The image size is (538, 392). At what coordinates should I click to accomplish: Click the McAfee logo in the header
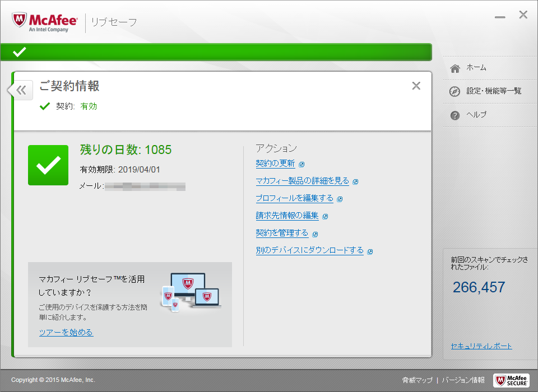pyautogui.click(x=45, y=22)
